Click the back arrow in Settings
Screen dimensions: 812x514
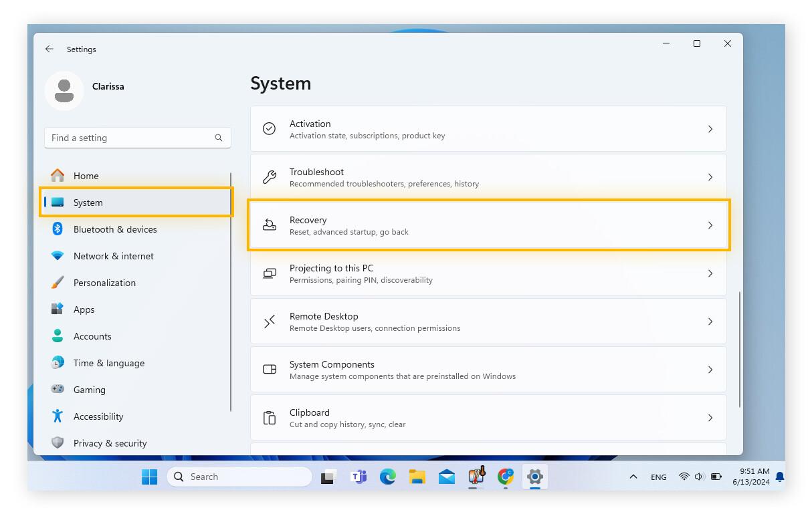tap(50, 49)
